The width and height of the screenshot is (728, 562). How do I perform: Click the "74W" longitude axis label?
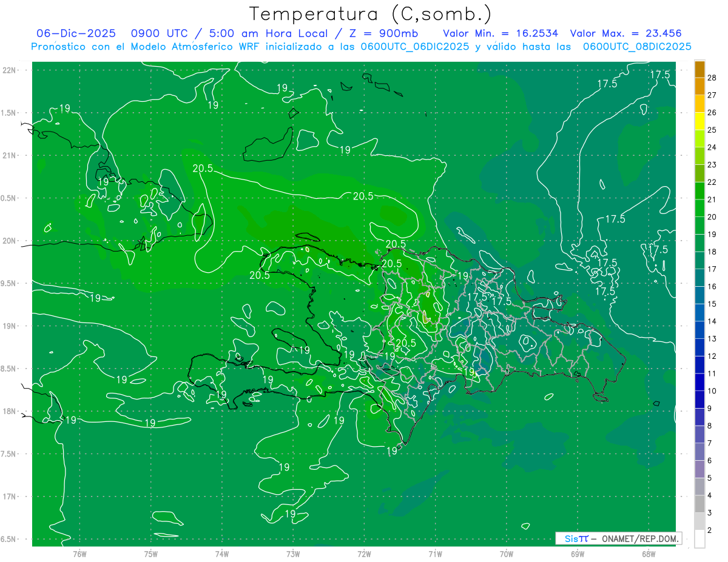click(222, 554)
